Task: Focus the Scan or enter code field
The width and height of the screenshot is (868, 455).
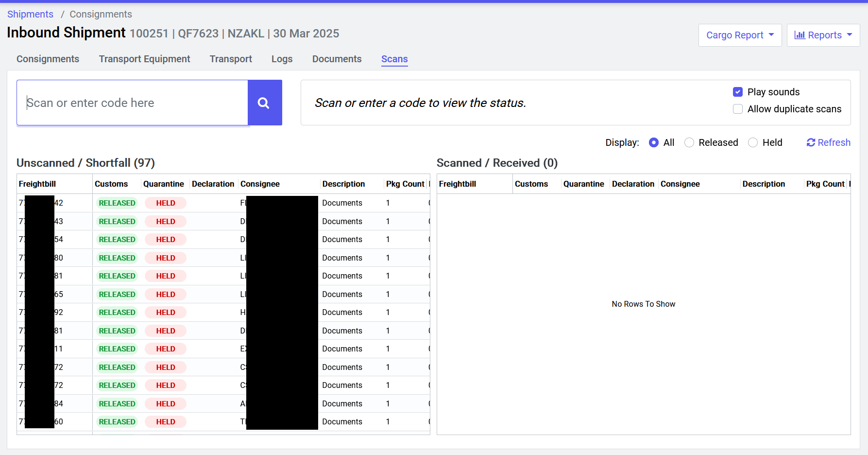Action: click(132, 103)
